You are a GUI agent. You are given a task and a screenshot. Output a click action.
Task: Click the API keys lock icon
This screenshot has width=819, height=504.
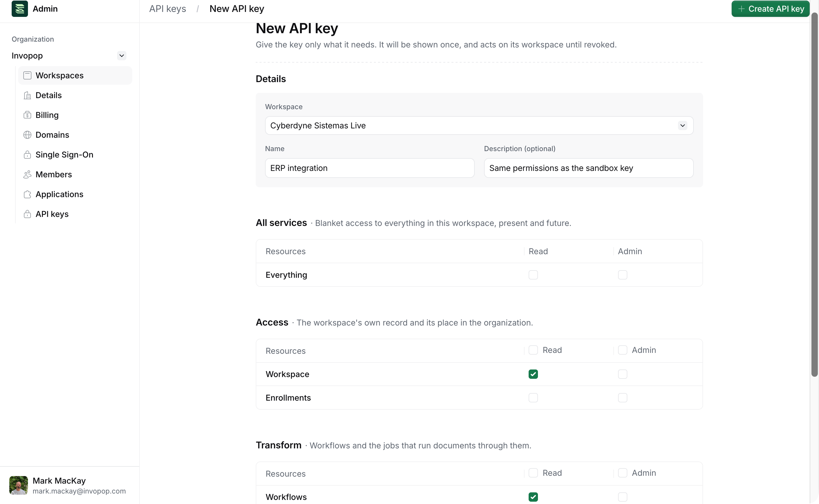[x=27, y=214]
